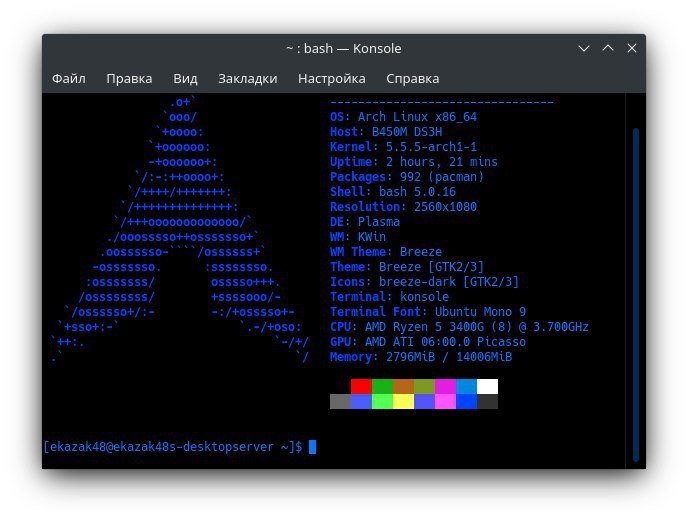Open the Справка menu
The height and width of the screenshot is (519, 688).
point(412,79)
